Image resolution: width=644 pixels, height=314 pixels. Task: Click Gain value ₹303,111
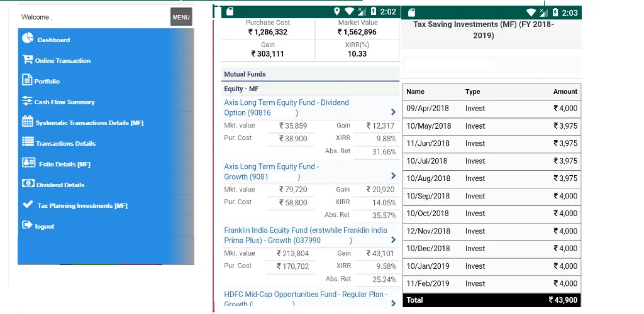[x=268, y=54]
